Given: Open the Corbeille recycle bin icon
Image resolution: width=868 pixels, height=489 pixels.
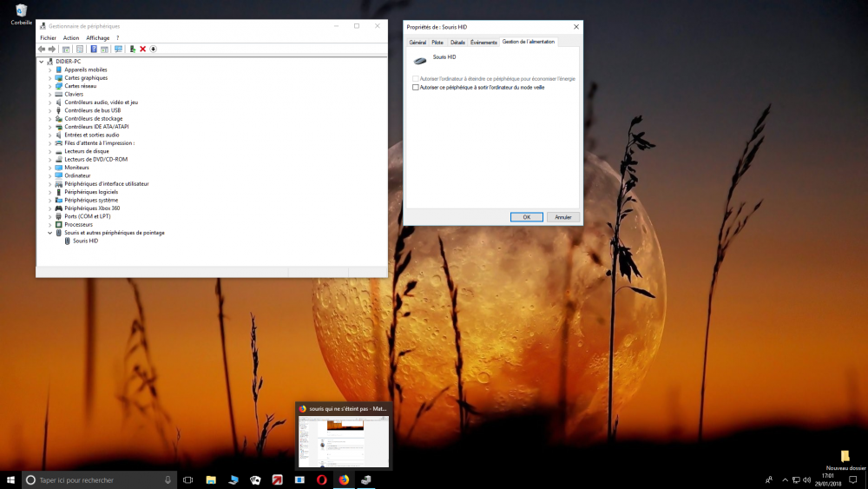Looking at the screenshot, I should click(x=21, y=11).
